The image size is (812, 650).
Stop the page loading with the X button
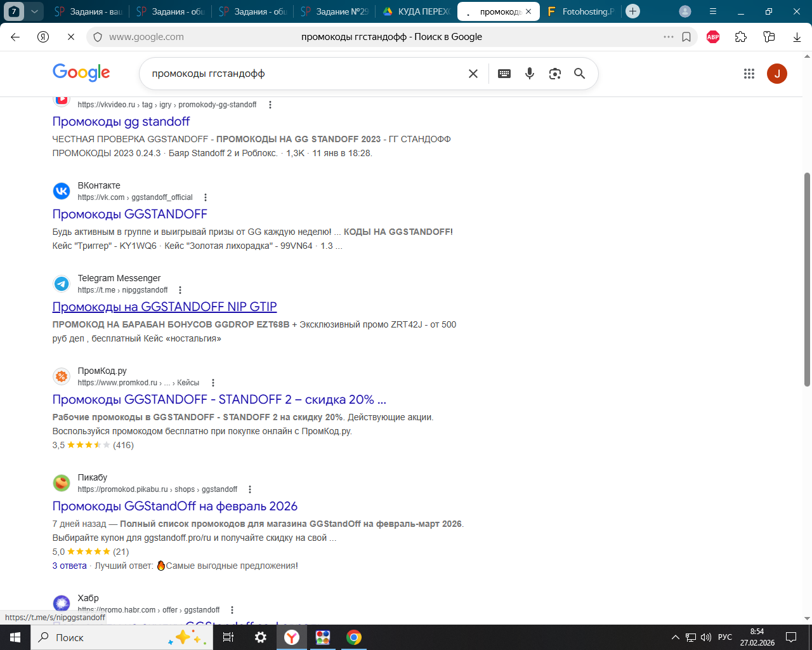[x=71, y=37]
